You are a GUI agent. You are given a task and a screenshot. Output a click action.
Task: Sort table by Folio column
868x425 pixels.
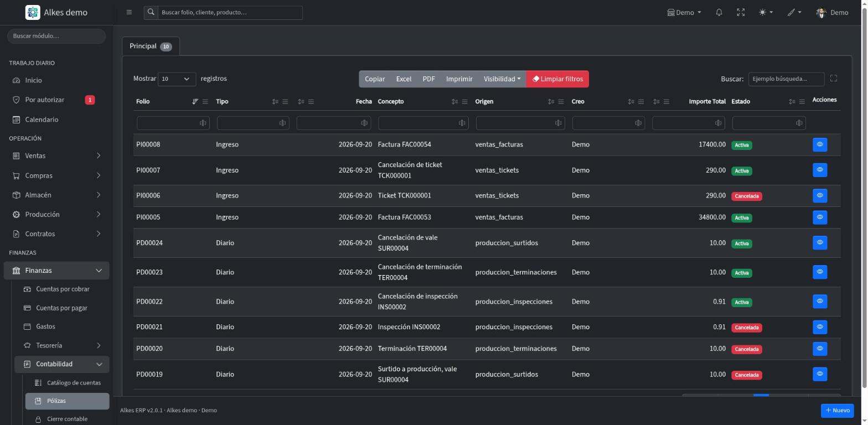point(195,101)
